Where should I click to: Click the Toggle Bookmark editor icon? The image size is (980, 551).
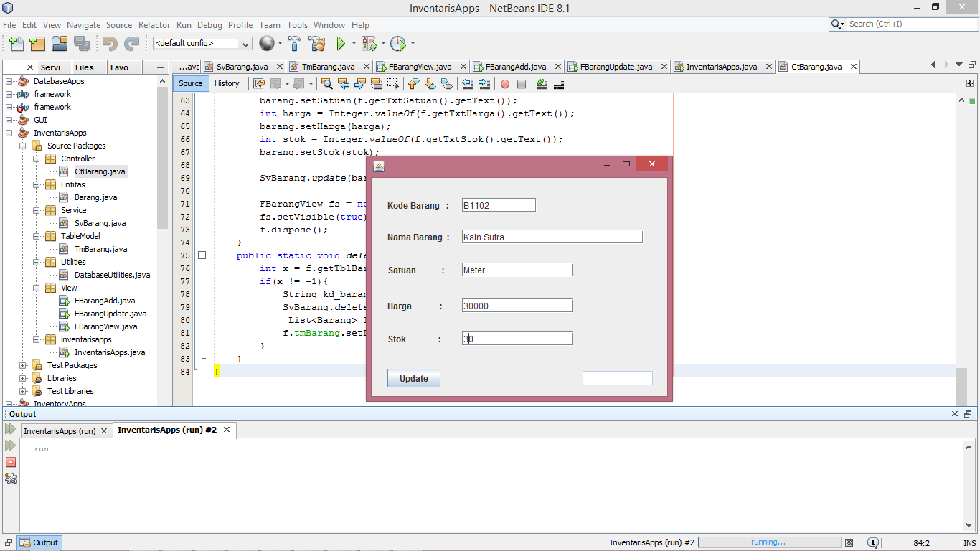point(446,84)
